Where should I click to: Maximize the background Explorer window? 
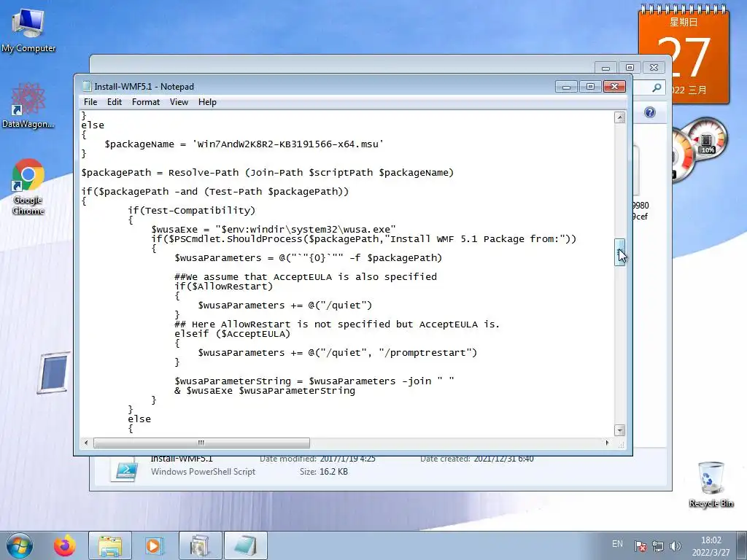[x=630, y=68]
